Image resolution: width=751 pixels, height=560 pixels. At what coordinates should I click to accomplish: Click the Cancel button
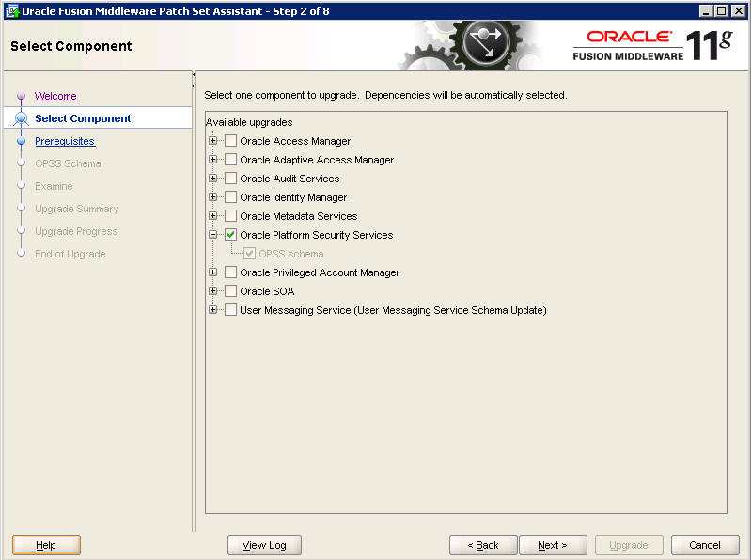coord(705,545)
